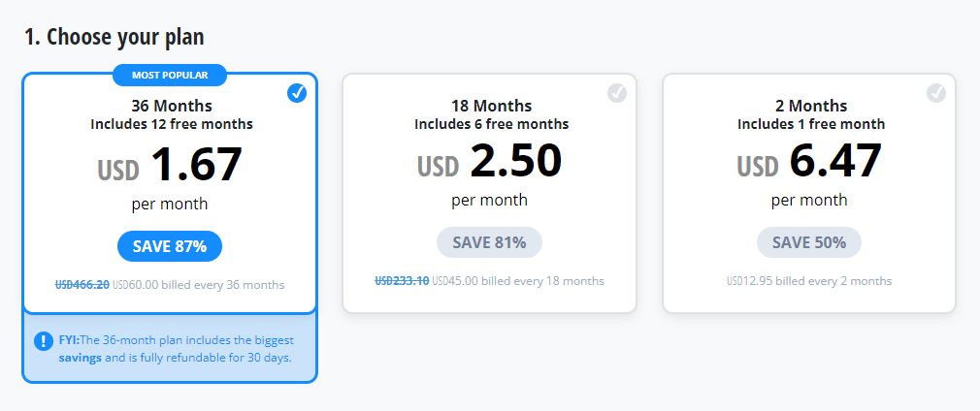The width and height of the screenshot is (980, 411).
Task: Click the SAVE 81% badge
Action: coord(489,242)
